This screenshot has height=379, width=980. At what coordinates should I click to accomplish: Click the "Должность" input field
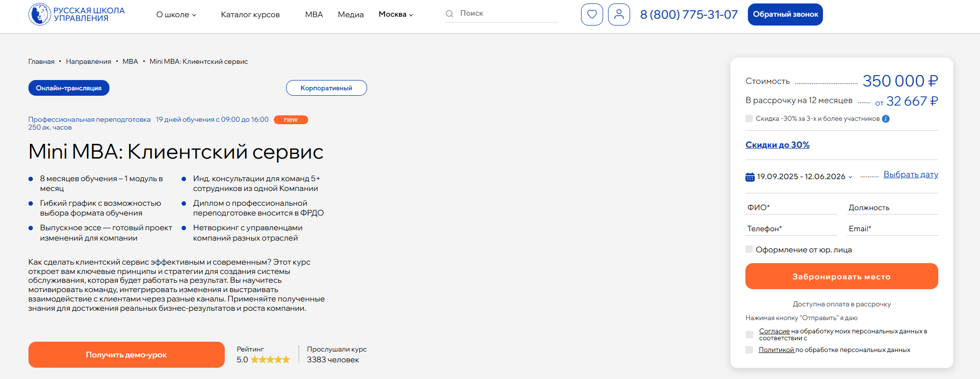[x=893, y=208]
